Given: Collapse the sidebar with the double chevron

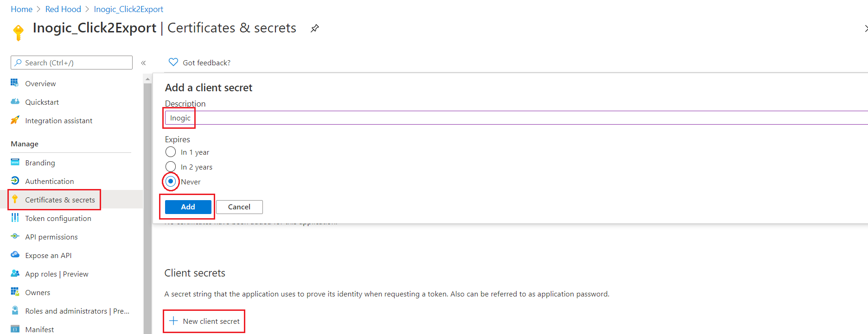Looking at the screenshot, I should coord(143,63).
